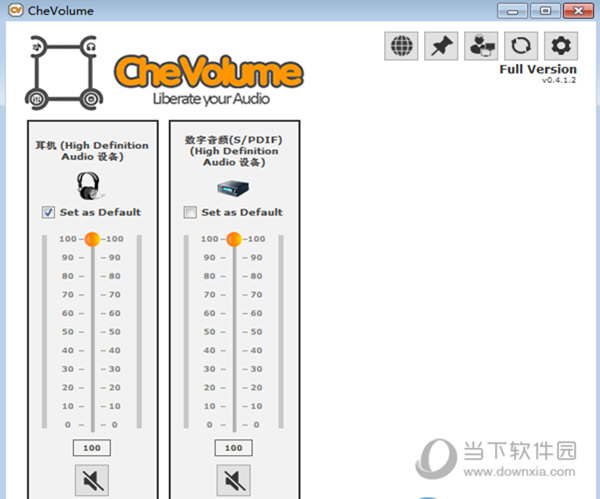Screen dimensions: 600x499
Task: Click the CheVolume title bar app icon
Action: point(16,10)
